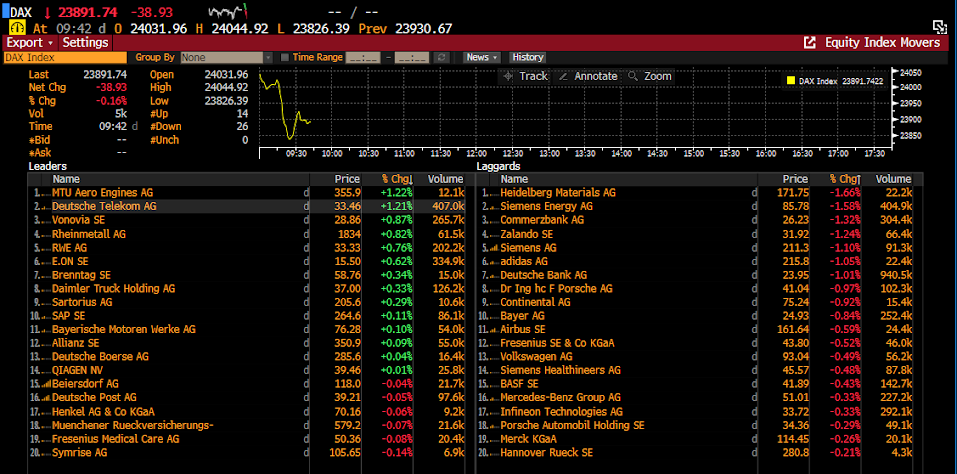Click the History button
957x474 pixels.
point(528,57)
